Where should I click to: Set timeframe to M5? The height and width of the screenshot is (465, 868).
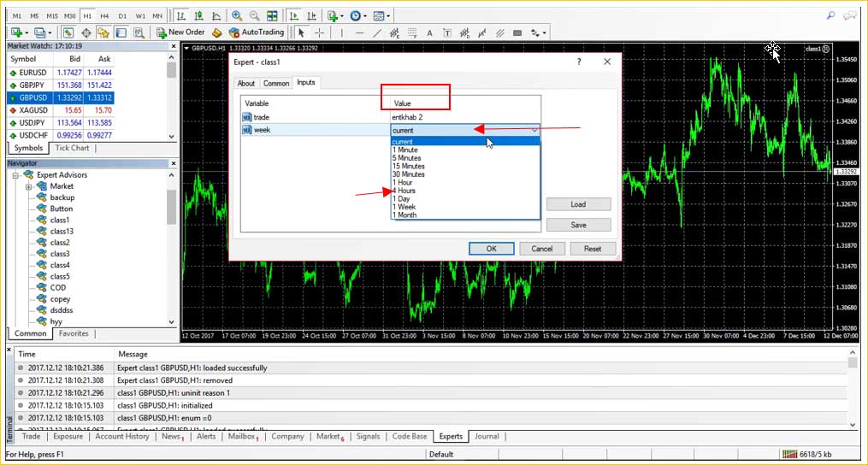34,16
